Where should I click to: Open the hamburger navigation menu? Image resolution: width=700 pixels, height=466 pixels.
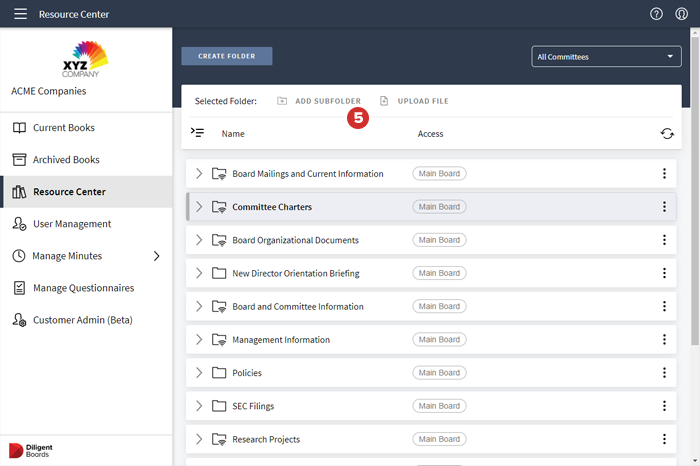[20, 14]
